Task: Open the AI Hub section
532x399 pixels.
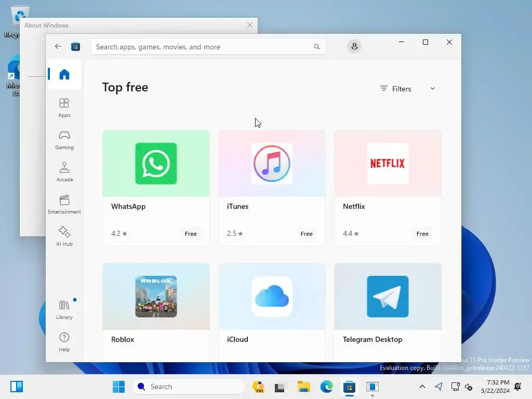Action: tap(64, 236)
